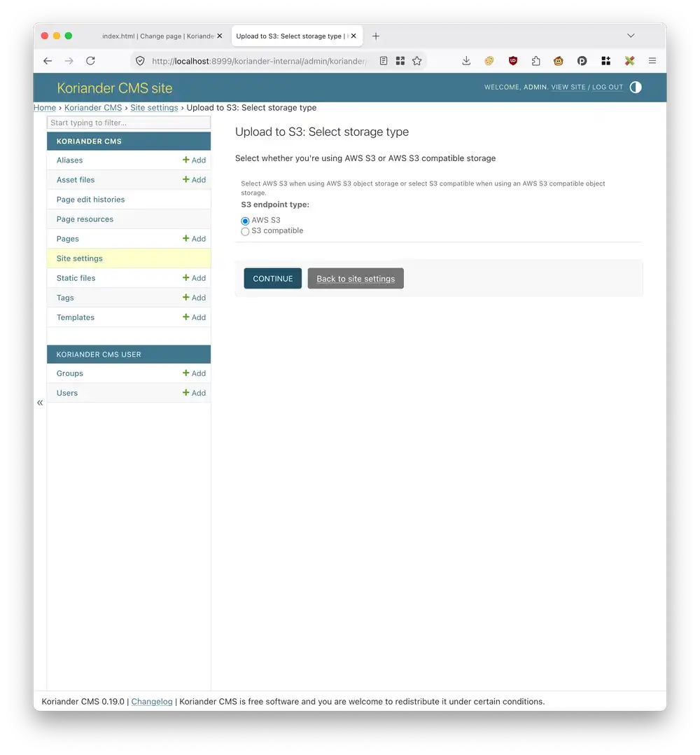Open Page edit histories in sidebar
The image size is (700, 755).
(90, 200)
